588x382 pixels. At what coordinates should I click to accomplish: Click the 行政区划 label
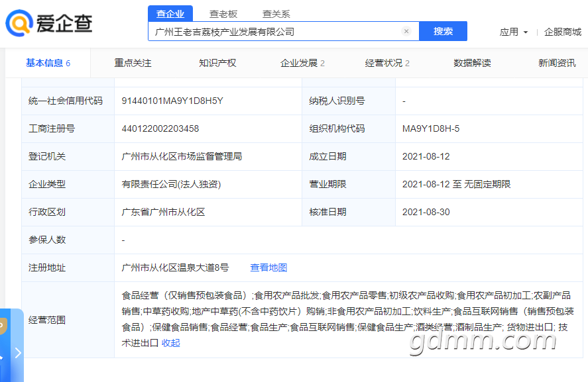point(47,212)
